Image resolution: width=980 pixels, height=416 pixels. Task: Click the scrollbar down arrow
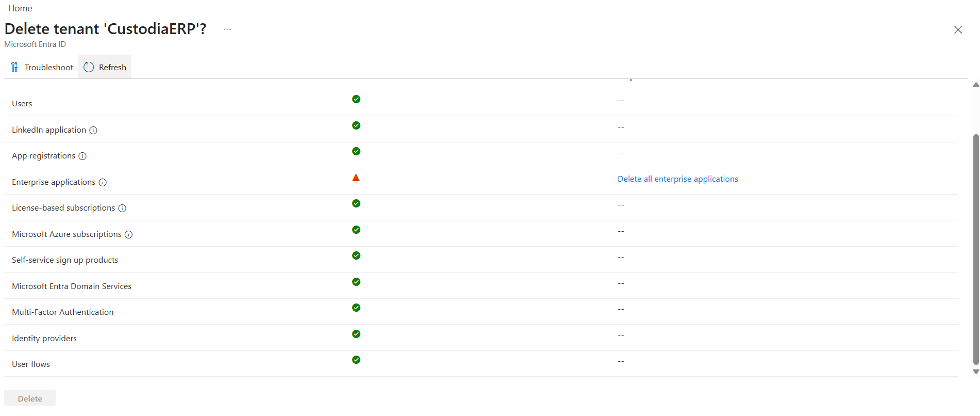click(975, 372)
